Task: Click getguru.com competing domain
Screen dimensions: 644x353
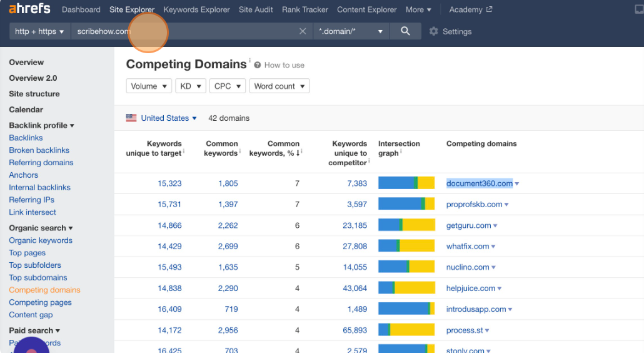Action: coord(469,225)
